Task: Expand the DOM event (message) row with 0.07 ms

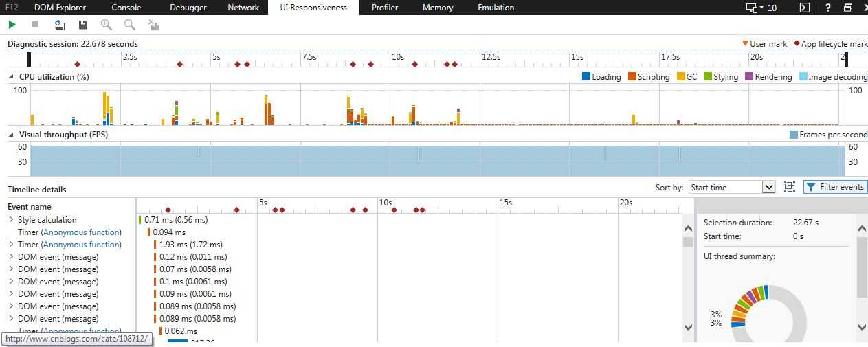Action: point(11,269)
